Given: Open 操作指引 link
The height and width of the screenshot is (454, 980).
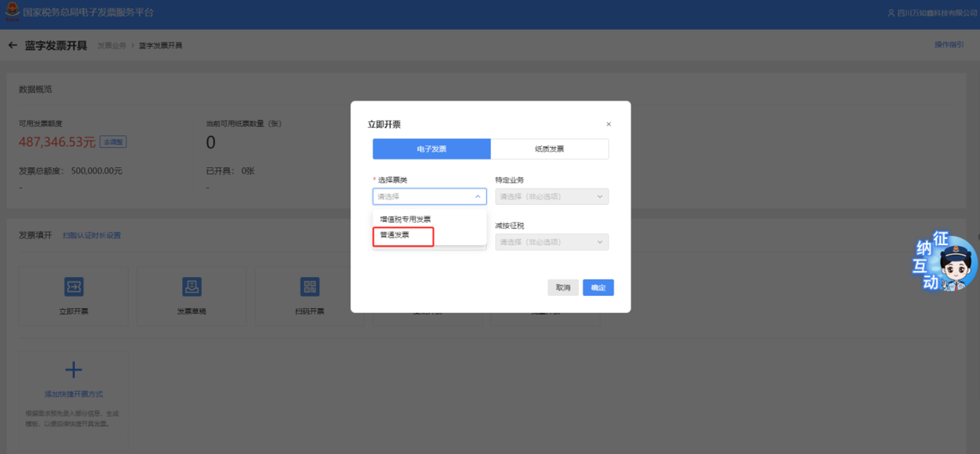Looking at the screenshot, I should pyautogui.click(x=949, y=45).
